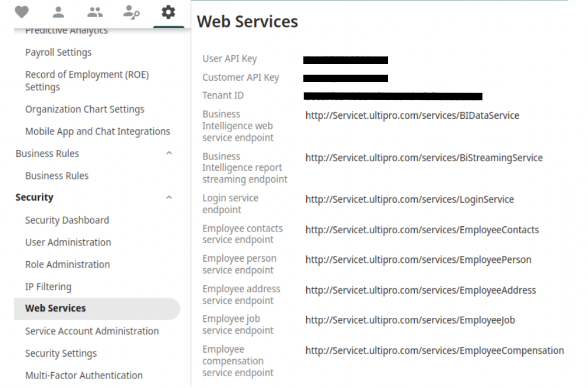Click the EmployeeContacts endpoint URL
The width and height of the screenshot is (588, 388).
[x=422, y=230]
